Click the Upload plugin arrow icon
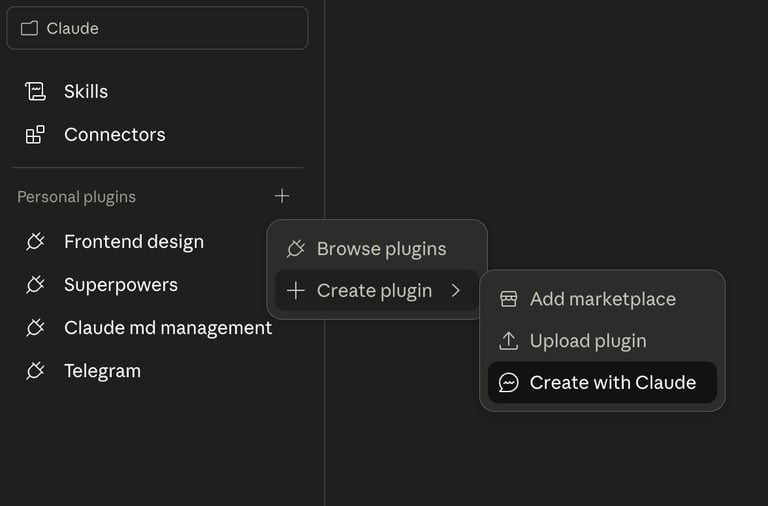The height and width of the screenshot is (506, 768). (x=509, y=341)
